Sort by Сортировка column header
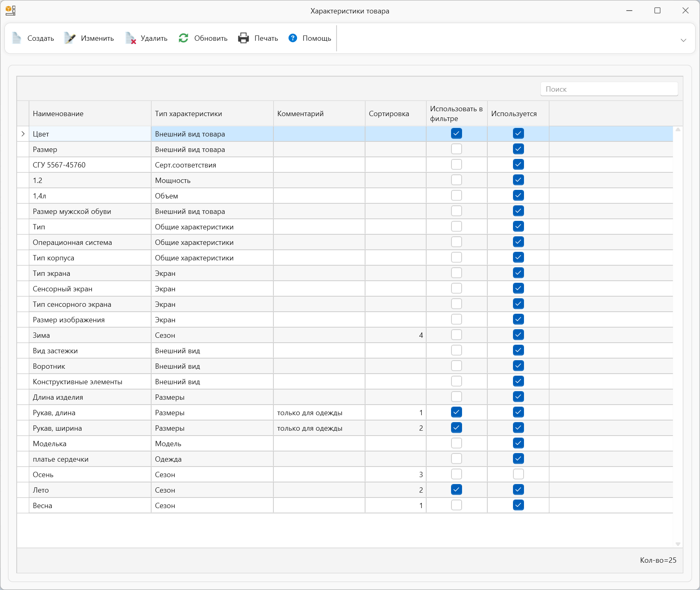Viewport: 700px width, 590px height. click(396, 114)
